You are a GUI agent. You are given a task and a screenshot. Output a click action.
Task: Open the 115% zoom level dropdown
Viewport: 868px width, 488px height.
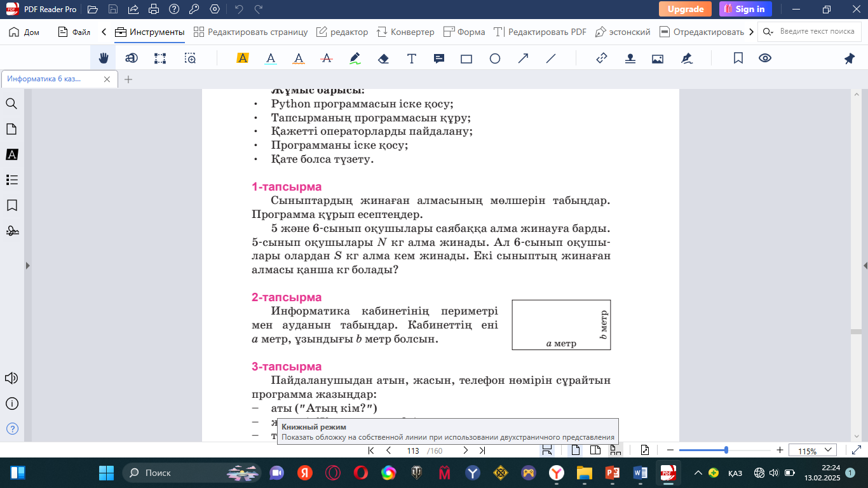tap(812, 451)
